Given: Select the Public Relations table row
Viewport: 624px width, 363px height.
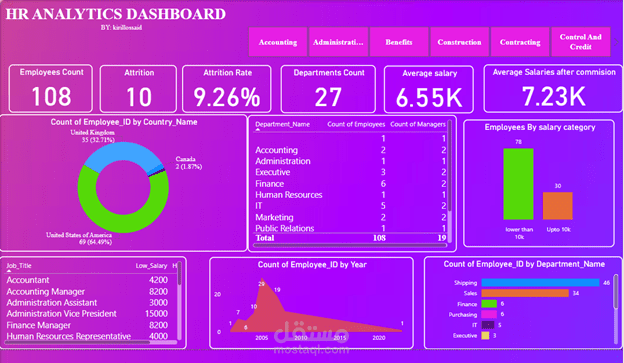Looking at the screenshot, I should point(350,228).
